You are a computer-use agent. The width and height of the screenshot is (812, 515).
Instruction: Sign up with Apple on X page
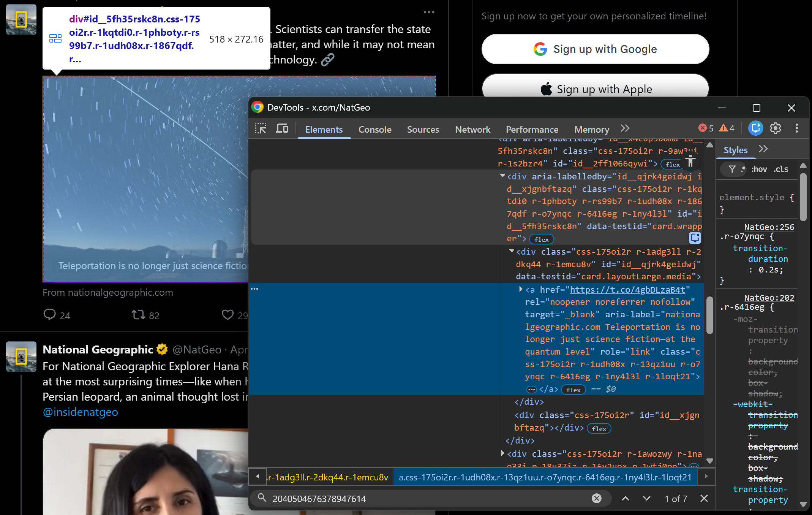point(595,87)
